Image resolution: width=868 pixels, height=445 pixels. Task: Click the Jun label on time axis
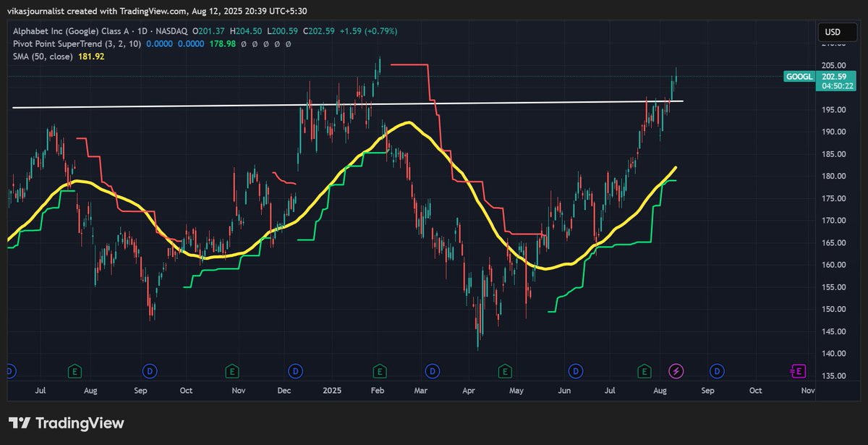564,390
